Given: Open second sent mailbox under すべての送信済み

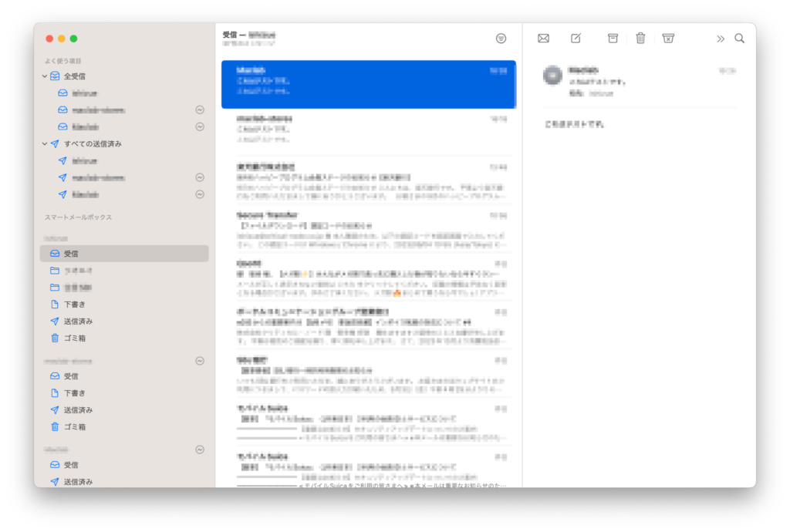Looking at the screenshot, I should [124, 177].
